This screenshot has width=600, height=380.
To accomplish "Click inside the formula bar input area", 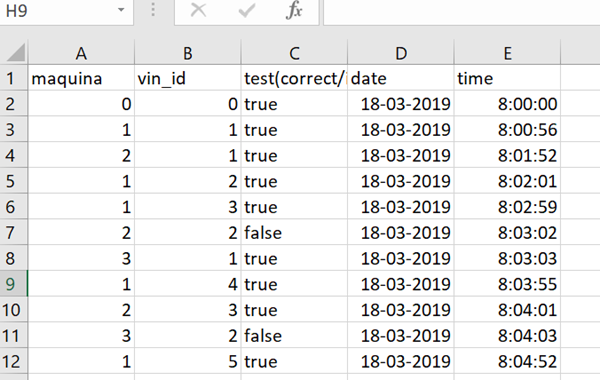I will click(x=461, y=11).
